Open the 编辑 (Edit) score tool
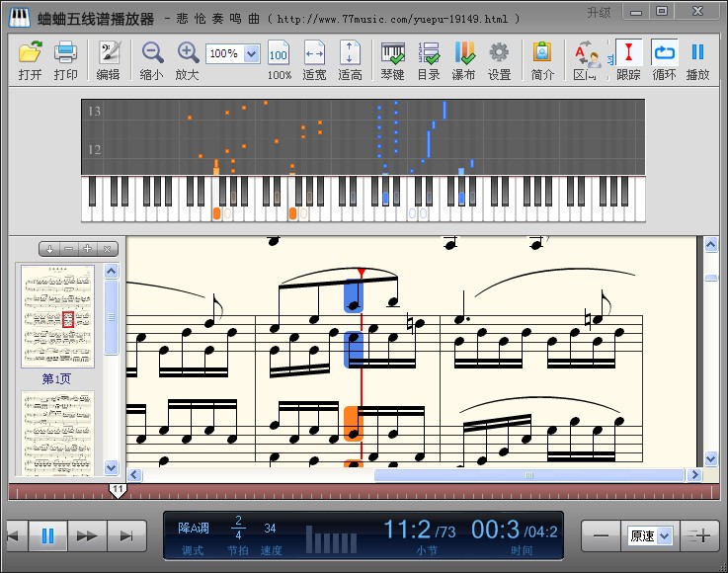Viewport: 728px width, 573px height. tap(108, 58)
